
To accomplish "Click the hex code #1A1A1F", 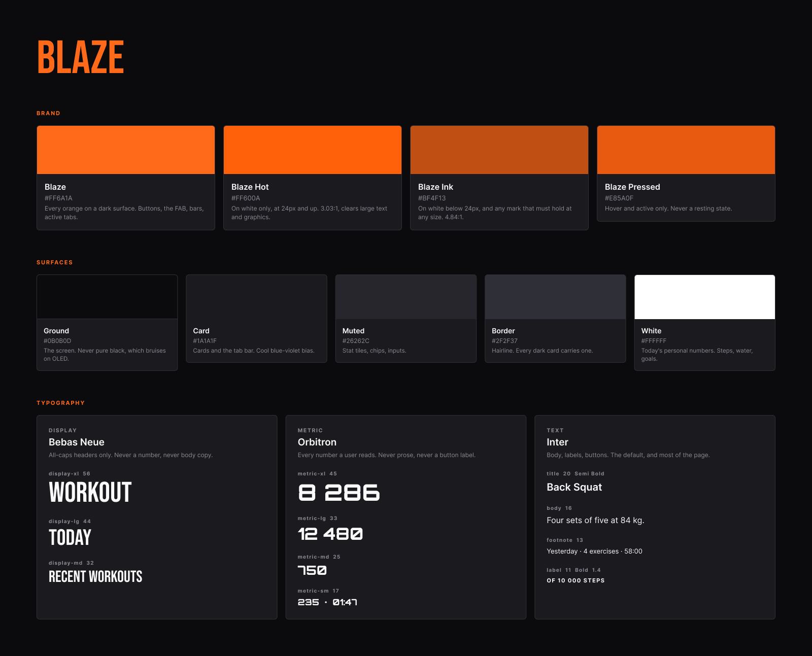I will pyautogui.click(x=205, y=341).
